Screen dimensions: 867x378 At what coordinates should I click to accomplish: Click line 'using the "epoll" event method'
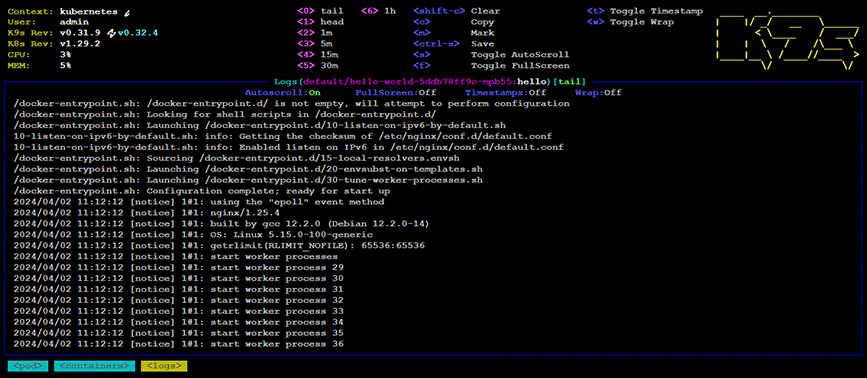coord(199,202)
